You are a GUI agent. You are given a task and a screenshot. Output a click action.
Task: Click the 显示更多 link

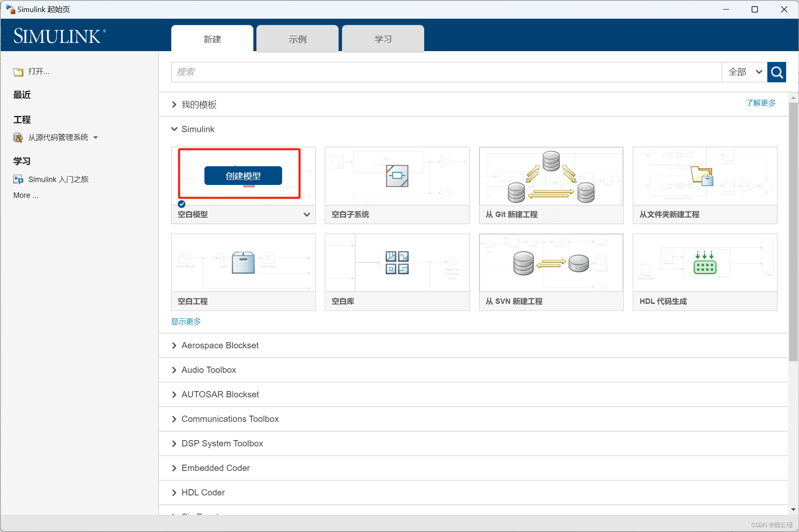tap(186, 322)
